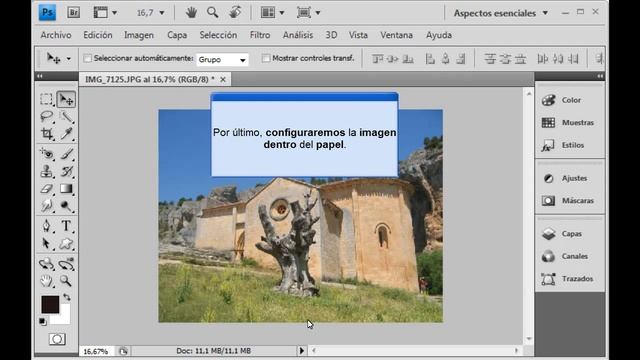Launch Adobe Bridge from top bar
The width and height of the screenshot is (640, 360).
(73, 13)
